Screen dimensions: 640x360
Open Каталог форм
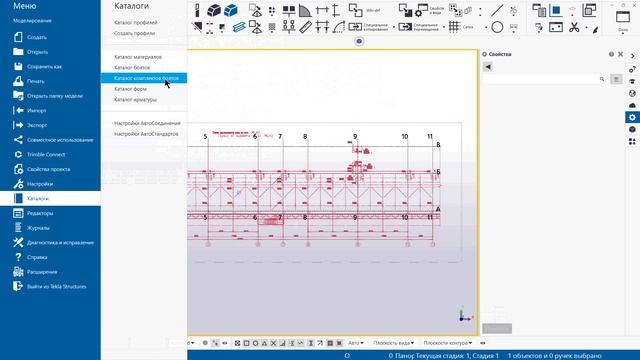tap(144, 89)
